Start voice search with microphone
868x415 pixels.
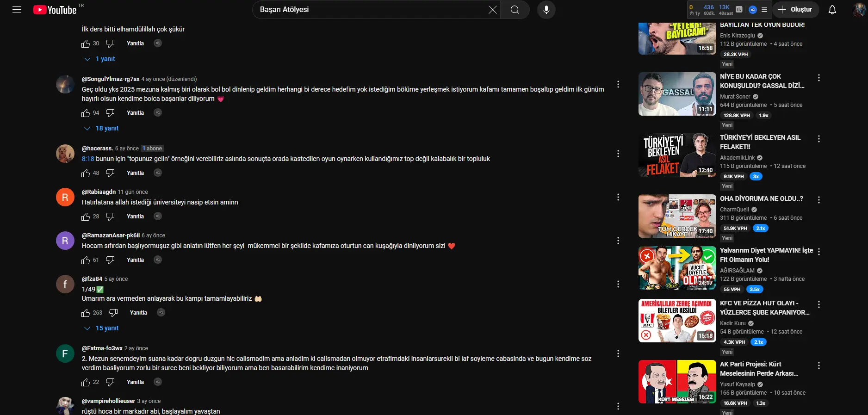tap(546, 10)
